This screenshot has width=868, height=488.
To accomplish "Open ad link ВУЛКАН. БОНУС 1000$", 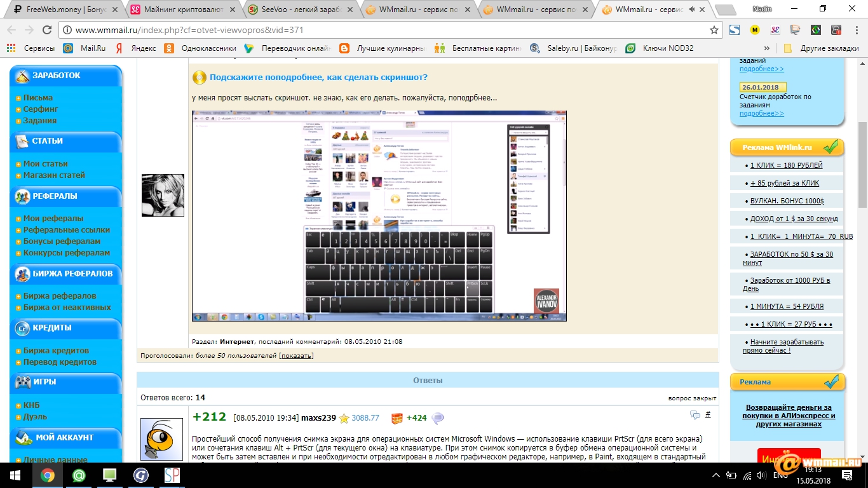I will pyautogui.click(x=787, y=201).
